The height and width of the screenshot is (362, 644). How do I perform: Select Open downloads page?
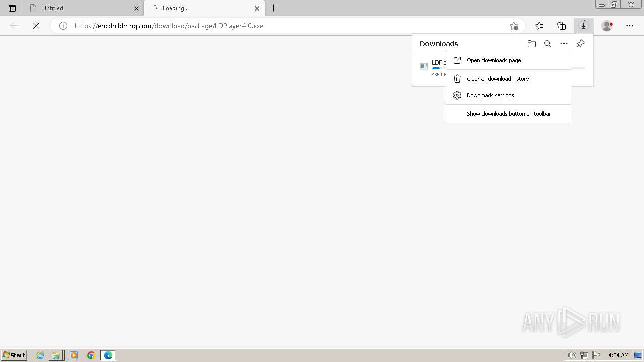(508, 60)
